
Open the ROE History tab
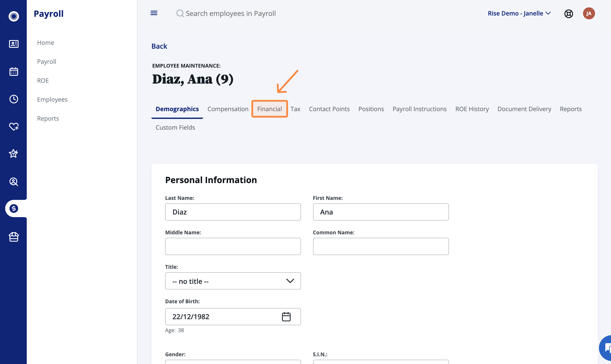coord(472,109)
